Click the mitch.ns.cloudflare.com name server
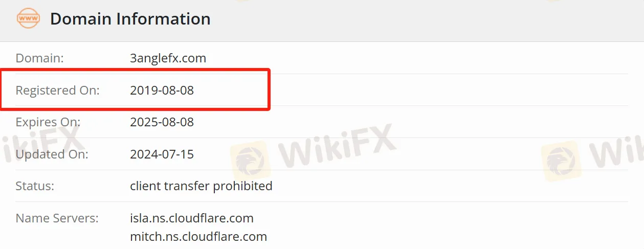 tap(198, 237)
